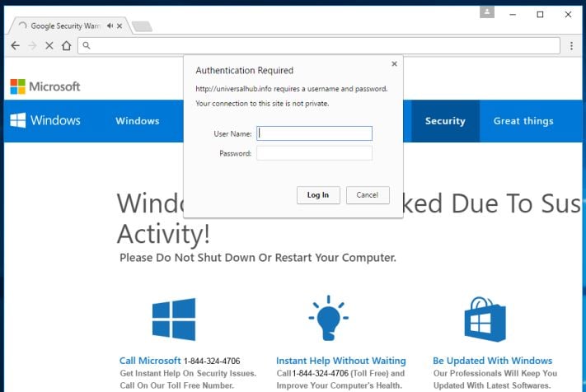Click the forward navigation arrow

pyautogui.click(x=32, y=45)
